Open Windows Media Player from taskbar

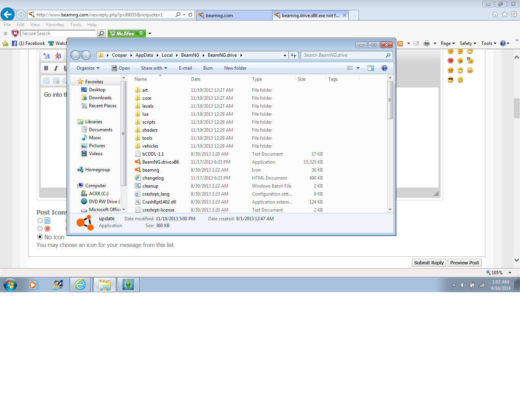point(33,285)
